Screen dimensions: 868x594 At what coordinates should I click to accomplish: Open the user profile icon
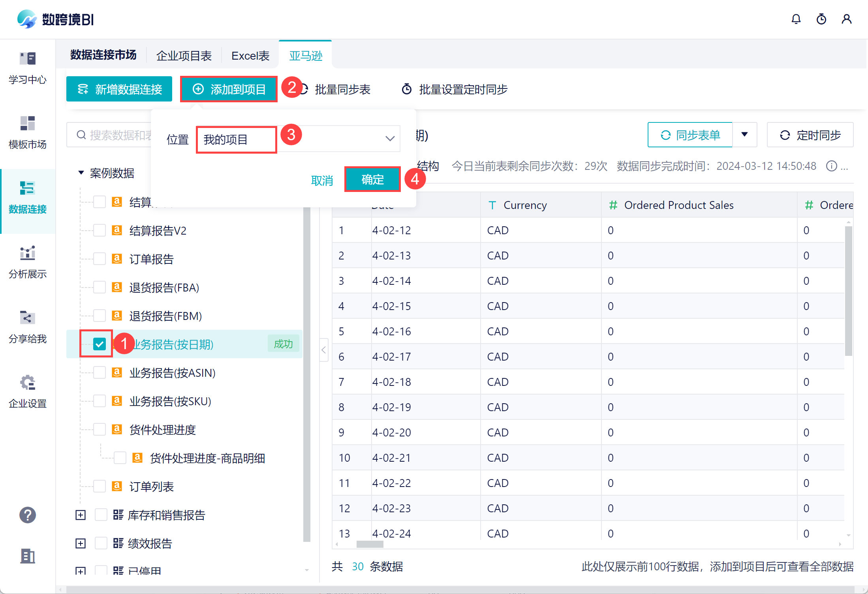click(846, 19)
